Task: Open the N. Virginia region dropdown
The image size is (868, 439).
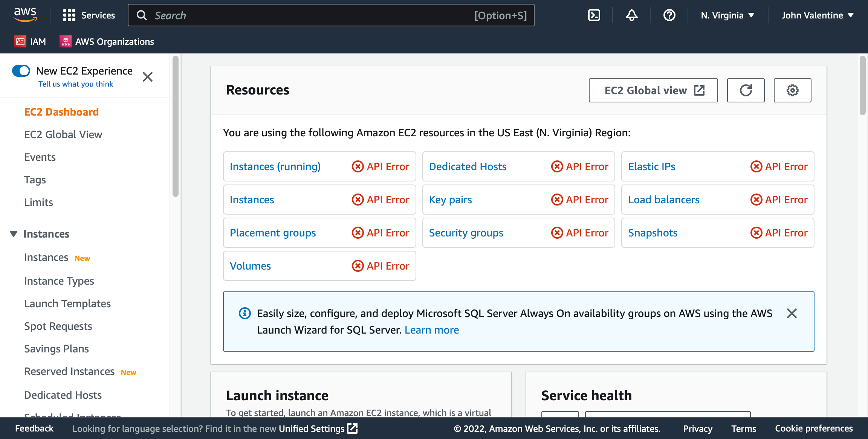Action: click(727, 15)
